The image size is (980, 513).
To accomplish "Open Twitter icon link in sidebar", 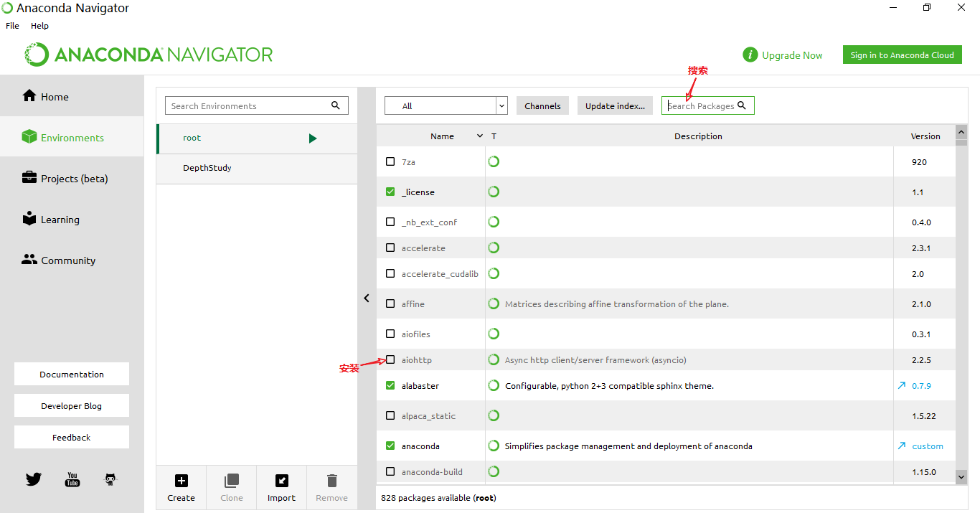I will click(34, 479).
